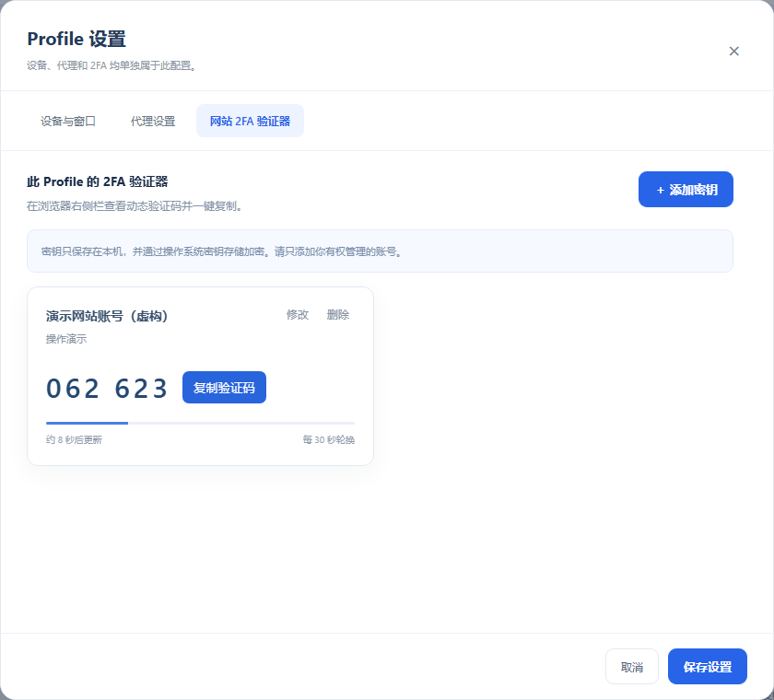Image resolution: width=774 pixels, height=700 pixels.
Task: Open the 代理设置 tab
Action: (153, 121)
